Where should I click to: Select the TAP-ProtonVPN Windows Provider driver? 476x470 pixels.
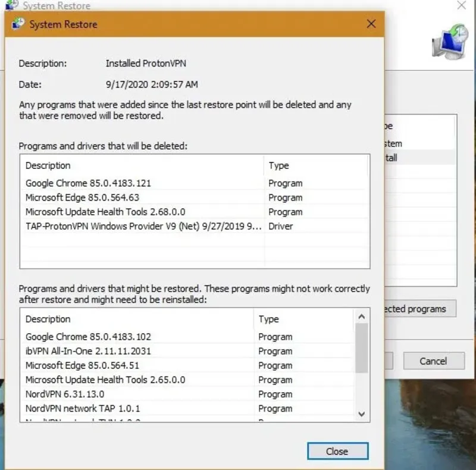(143, 226)
